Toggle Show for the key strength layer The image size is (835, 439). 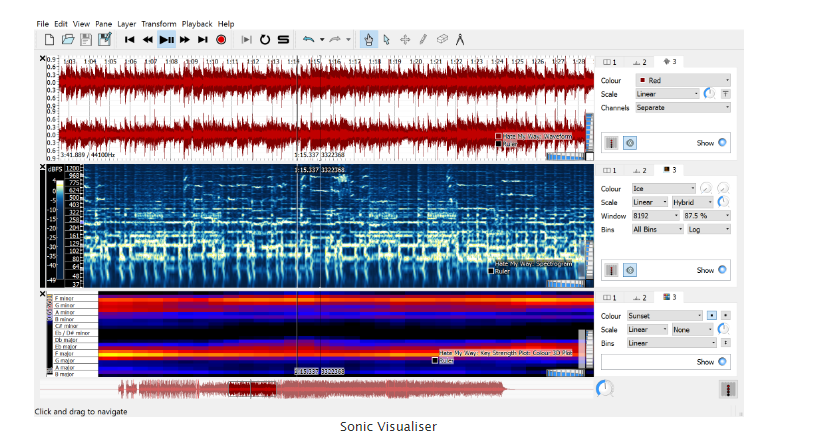click(722, 361)
